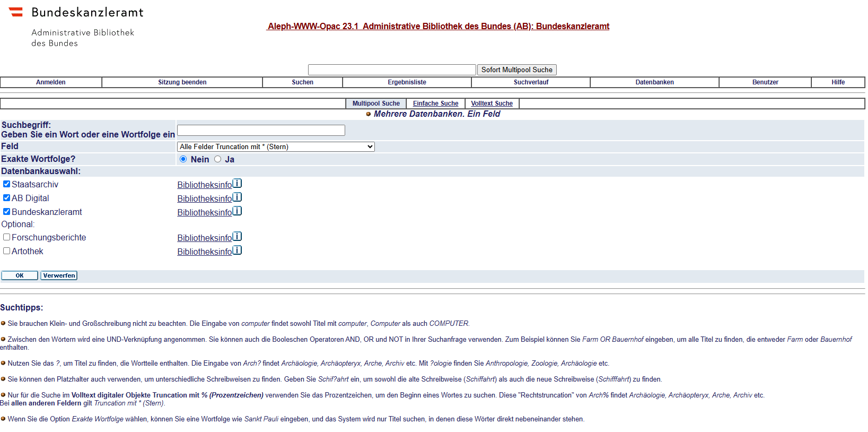The height and width of the screenshot is (432, 868).
Task: Click the info icon in AB Digital row
Action: coord(237,197)
